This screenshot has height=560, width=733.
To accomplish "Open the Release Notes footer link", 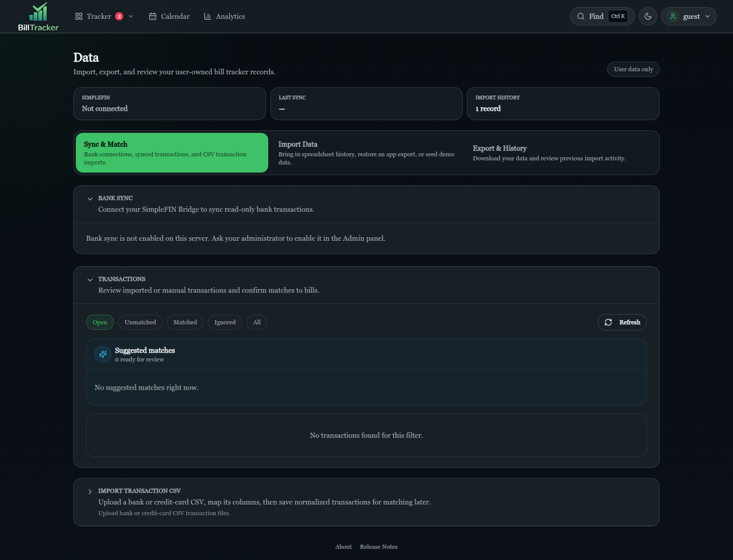I will pos(379,547).
